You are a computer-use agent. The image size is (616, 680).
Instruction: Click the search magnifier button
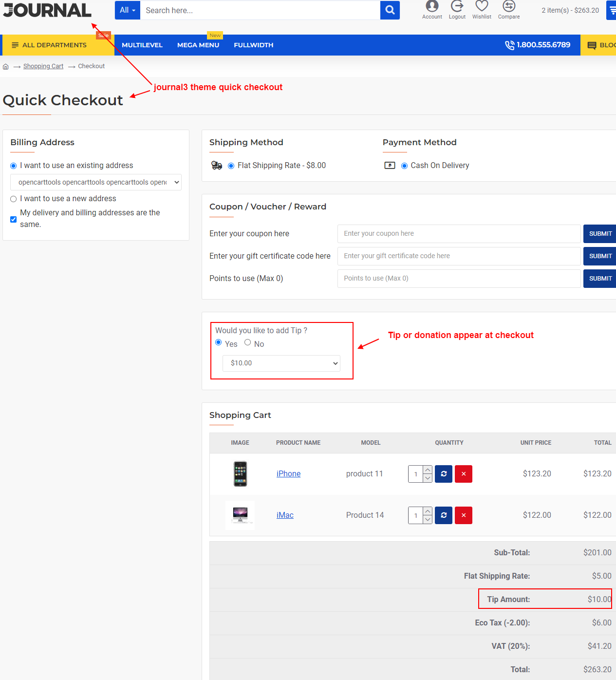point(389,10)
